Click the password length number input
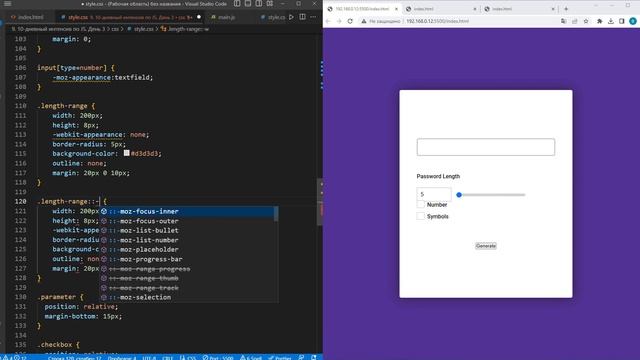Viewport: 640px width, 360px height. coord(434,194)
